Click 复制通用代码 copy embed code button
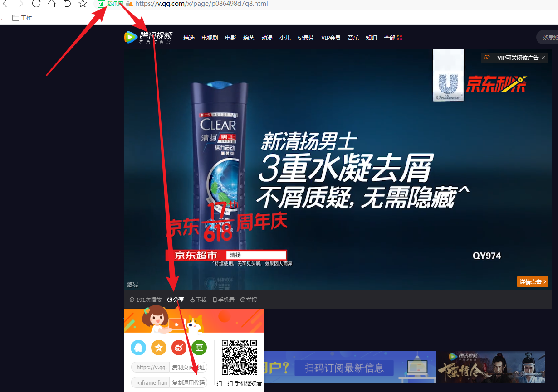558x392 pixels. [x=188, y=382]
